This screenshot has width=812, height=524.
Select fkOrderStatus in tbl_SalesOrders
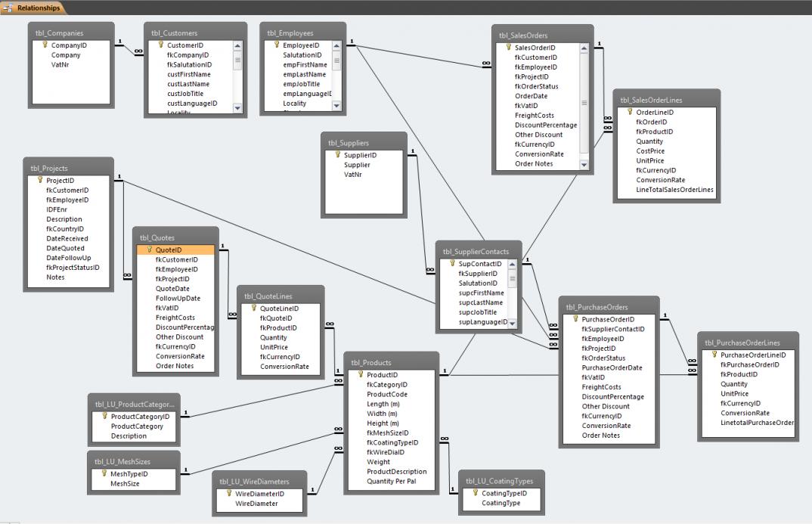(537, 86)
